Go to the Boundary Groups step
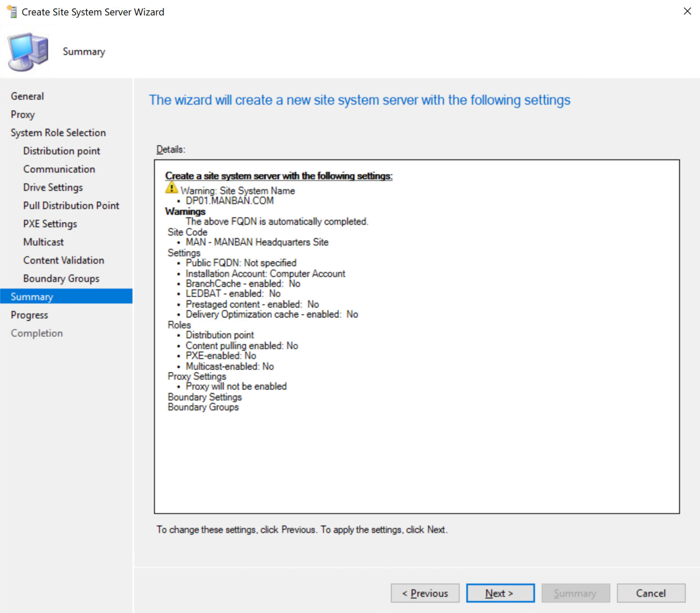 61,278
